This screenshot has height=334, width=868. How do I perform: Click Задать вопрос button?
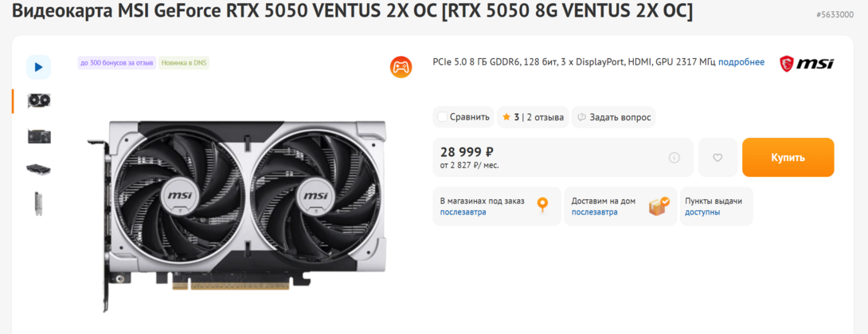pyautogui.click(x=613, y=117)
